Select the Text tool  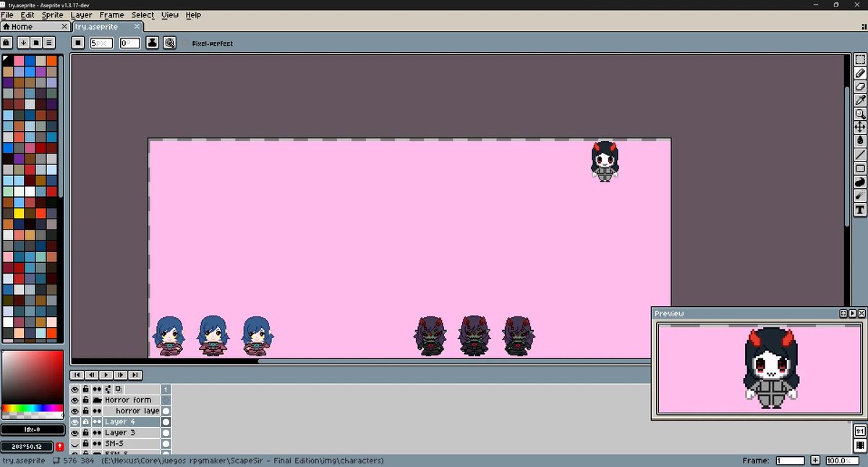tap(860, 210)
